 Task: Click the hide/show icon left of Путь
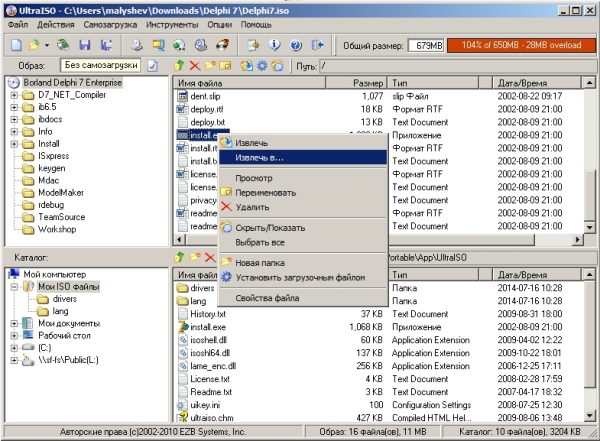[277, 65]
